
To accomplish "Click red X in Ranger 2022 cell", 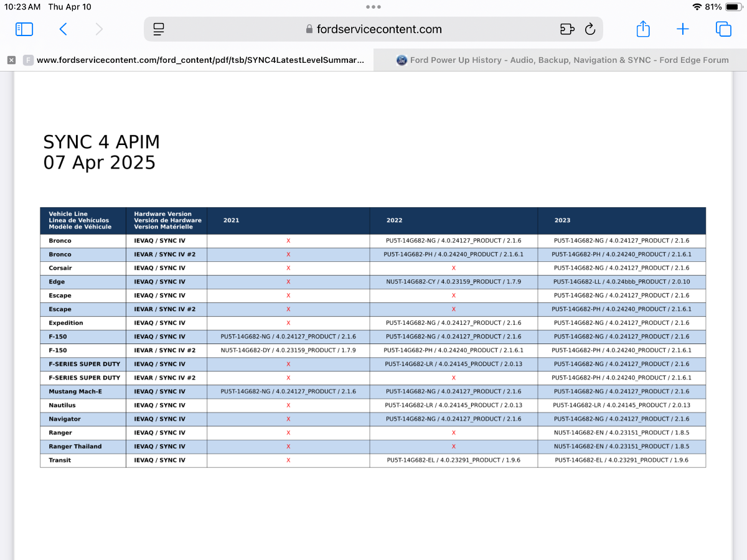I will point(454,432).
